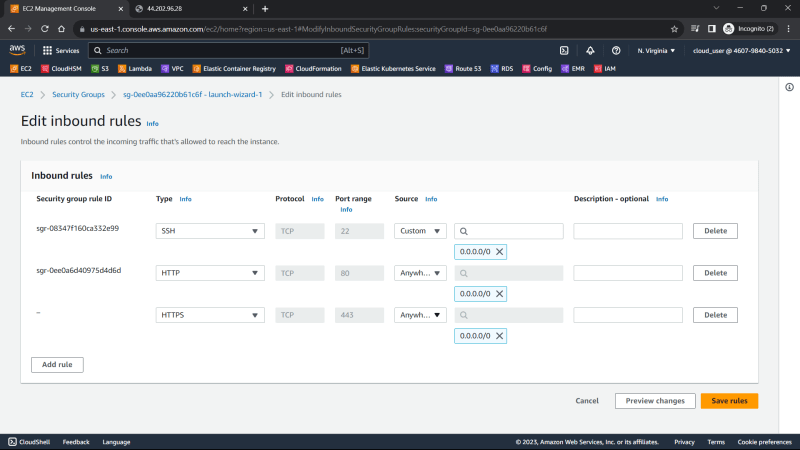This screenshot has width=800, height=450.
Task: Remove the 0.0.0.0/0 CIDR from HTTPS rule
Action: click(x=499, y=336)
